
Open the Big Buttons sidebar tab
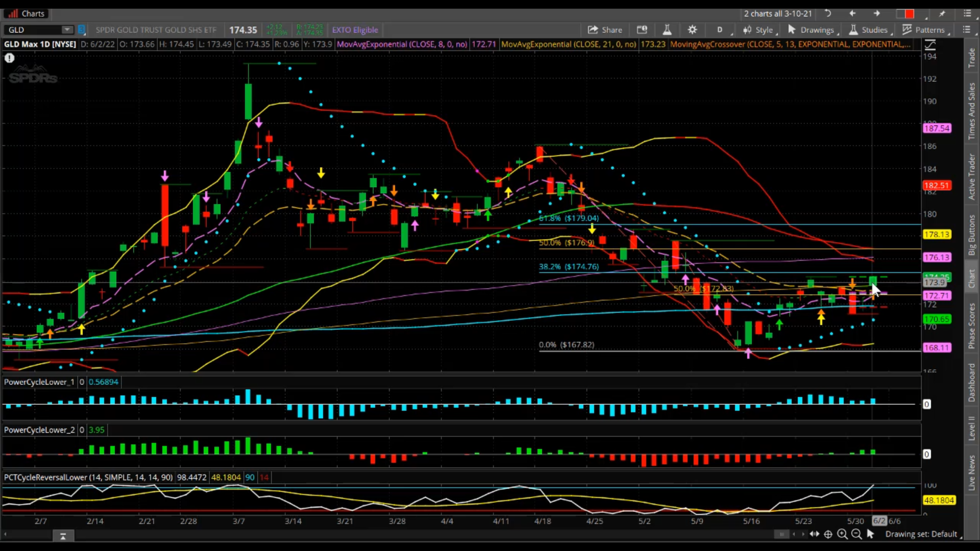pyautogui.click(x=971, y=235)
